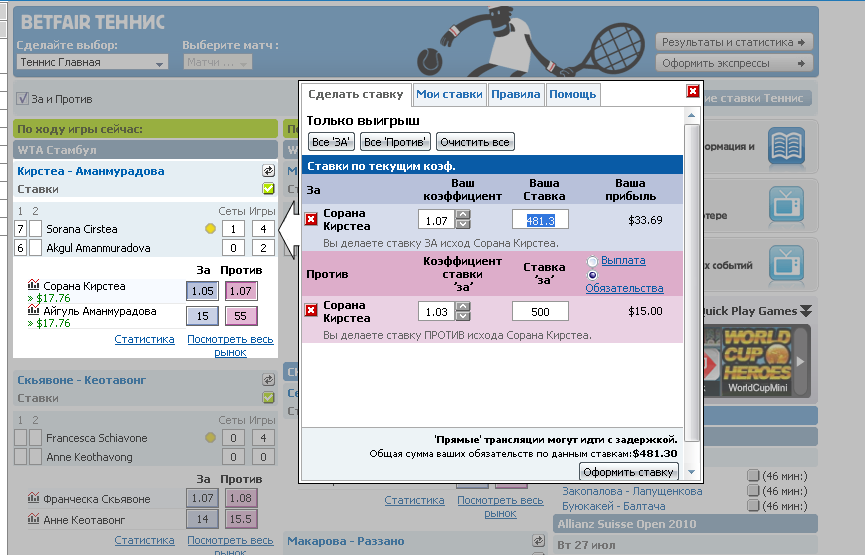Refresh the Кирстеа - Аманмурадова market

pos(269,171)
